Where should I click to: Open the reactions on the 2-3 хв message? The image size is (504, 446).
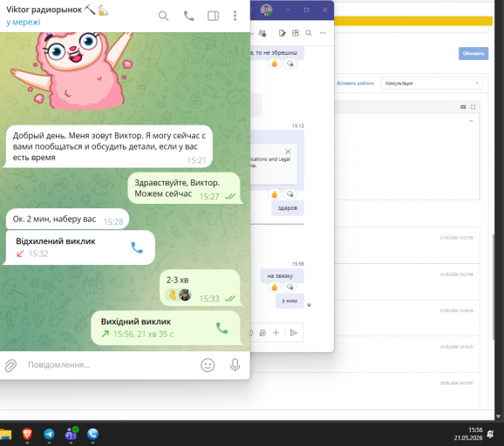pos(179,294)
